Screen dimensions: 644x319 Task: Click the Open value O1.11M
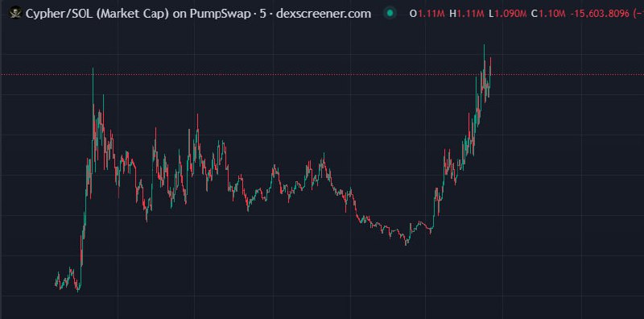click(x=427, y=14)
